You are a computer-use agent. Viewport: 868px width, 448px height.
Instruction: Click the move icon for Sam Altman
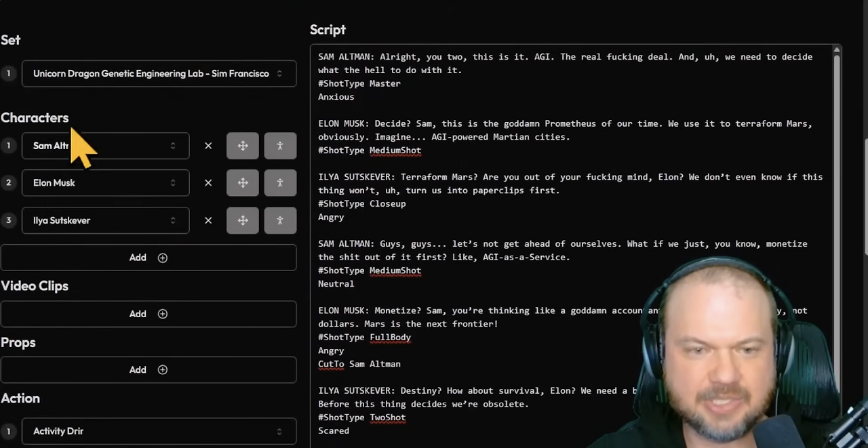tap(243, 146)
